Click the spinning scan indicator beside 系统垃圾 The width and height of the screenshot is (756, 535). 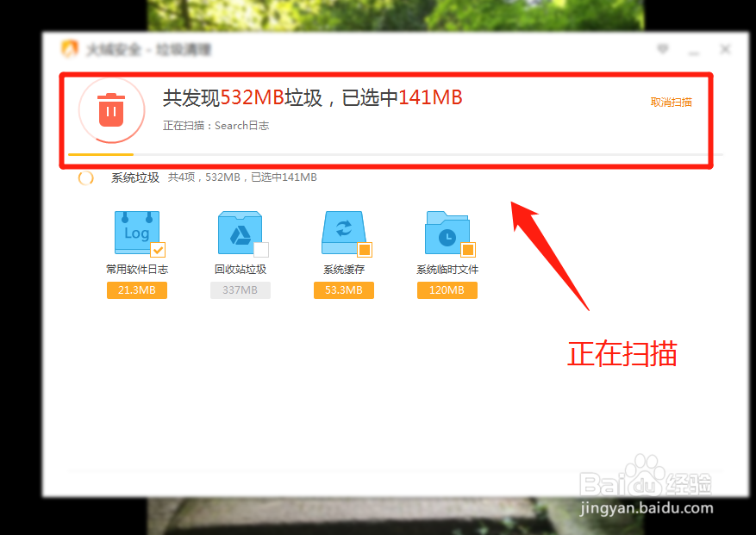(85, 177)
